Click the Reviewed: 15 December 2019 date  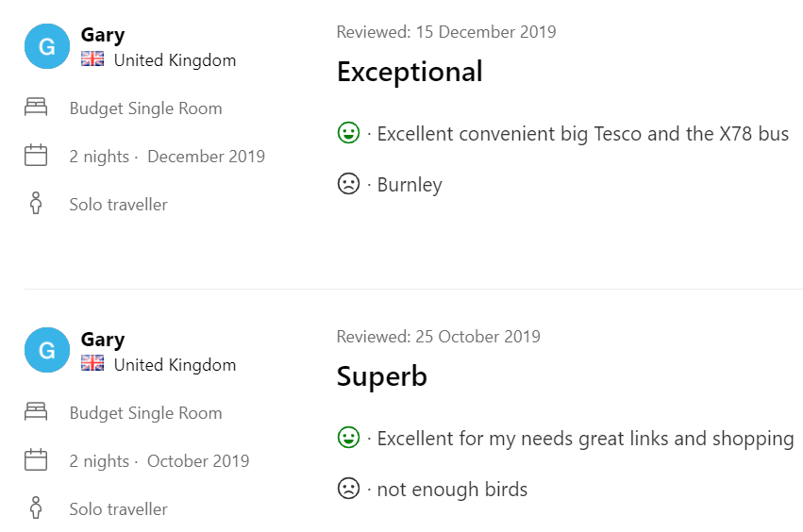[x=445, y=32]
